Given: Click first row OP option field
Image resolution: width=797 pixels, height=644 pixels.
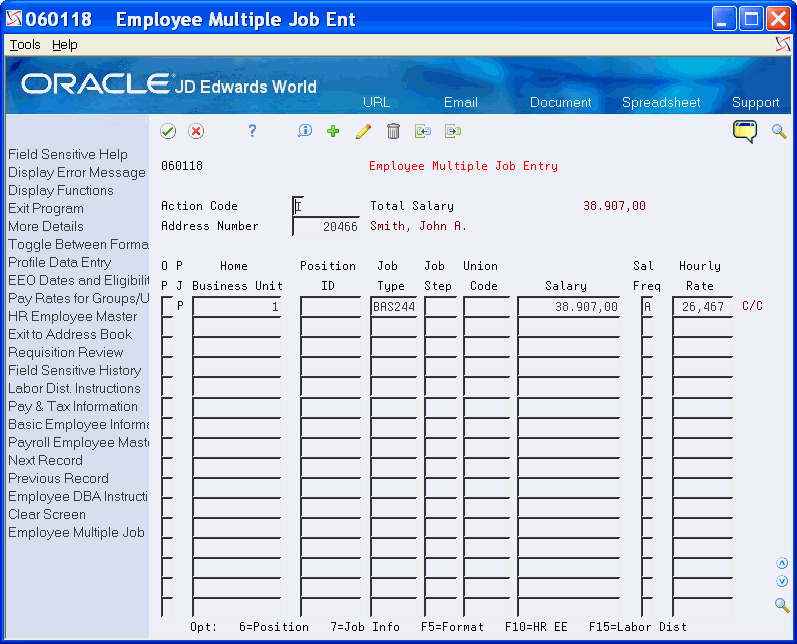Looking at the screenshot, I should 167,306.
